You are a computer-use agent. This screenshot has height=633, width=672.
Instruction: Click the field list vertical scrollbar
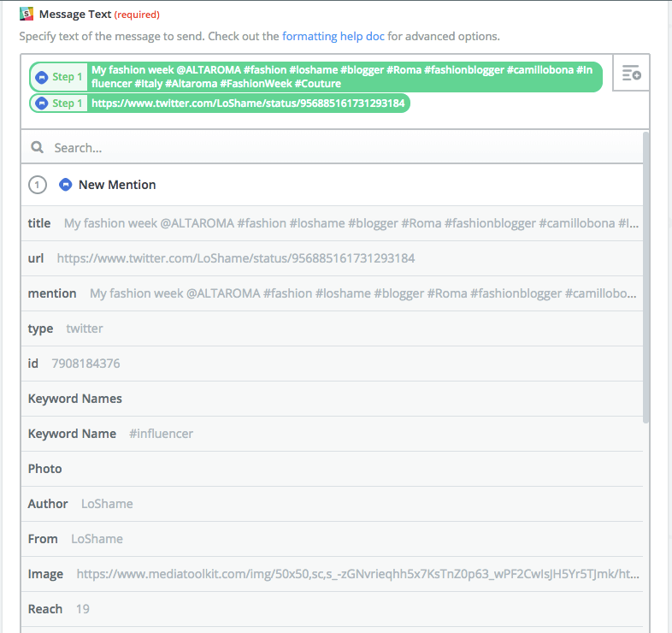point(646,277)
